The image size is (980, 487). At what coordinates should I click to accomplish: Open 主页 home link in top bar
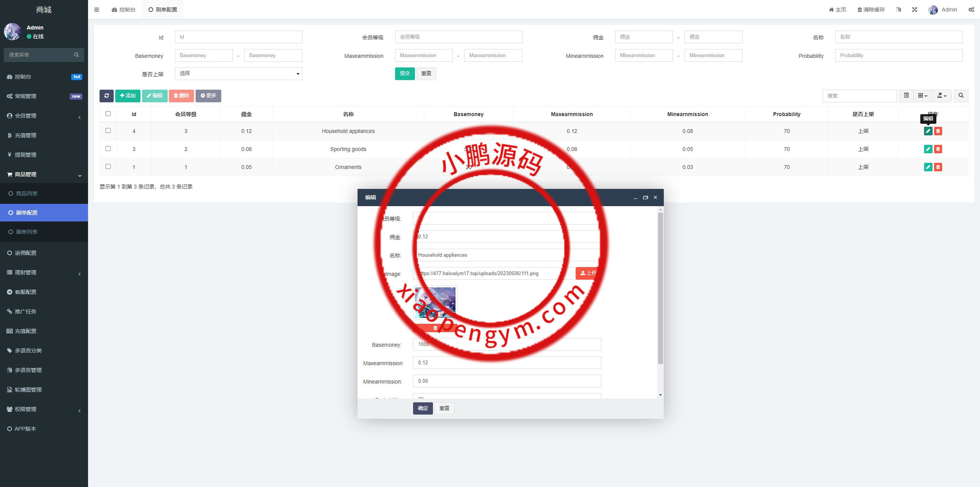point(838,10)
